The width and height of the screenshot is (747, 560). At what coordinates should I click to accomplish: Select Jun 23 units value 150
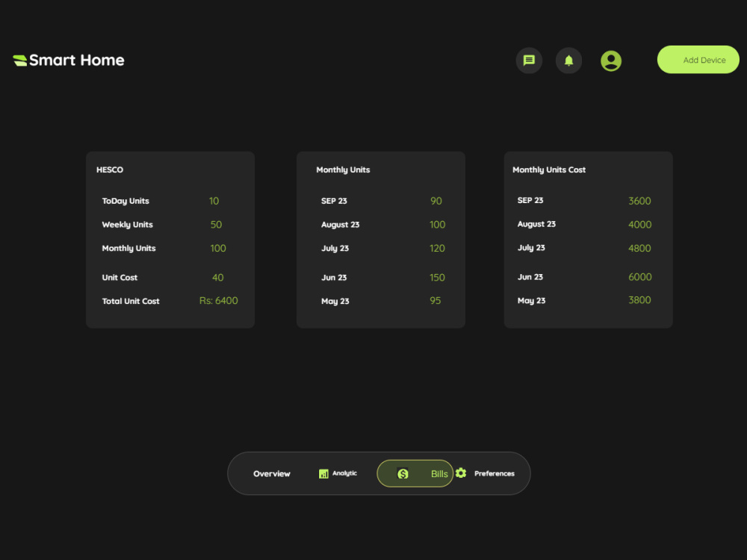437,277
